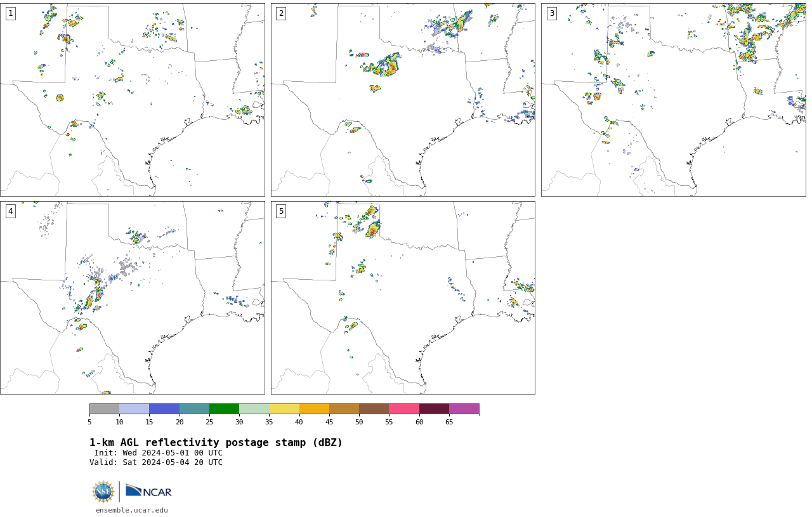812x517 pixels.
Task: Click the maroon 60-65 dBZ swatch
Action: coord(434,409)
